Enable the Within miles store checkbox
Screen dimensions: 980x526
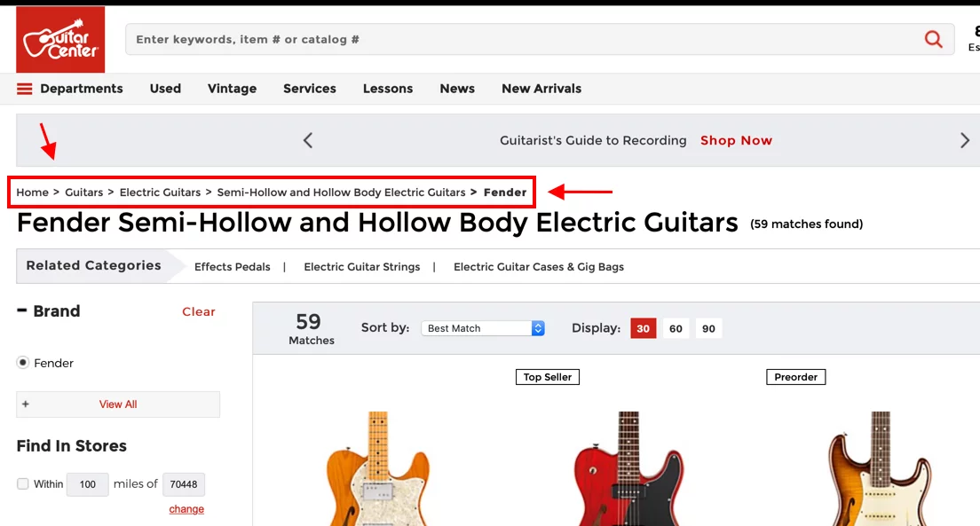(23, 483)
